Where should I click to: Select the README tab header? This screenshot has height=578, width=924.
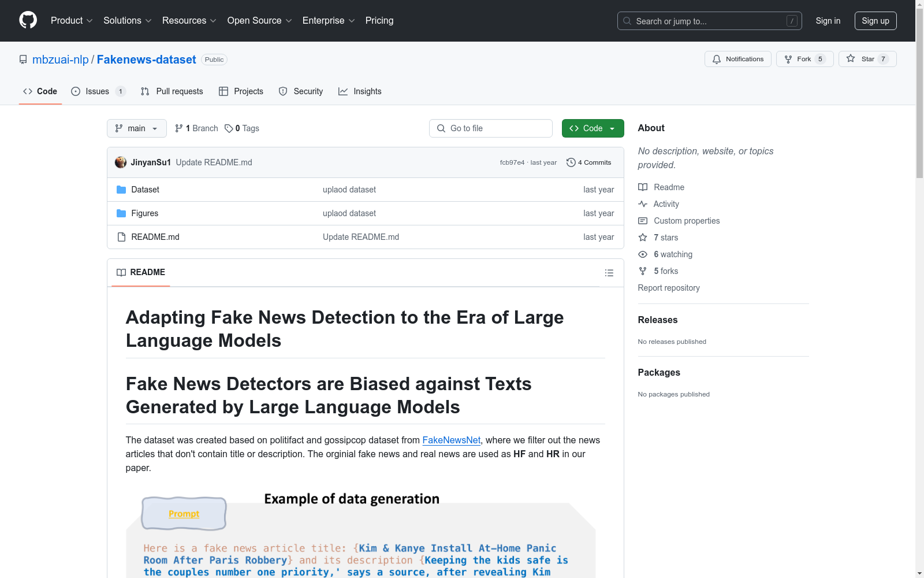click(x=141, y=272)
